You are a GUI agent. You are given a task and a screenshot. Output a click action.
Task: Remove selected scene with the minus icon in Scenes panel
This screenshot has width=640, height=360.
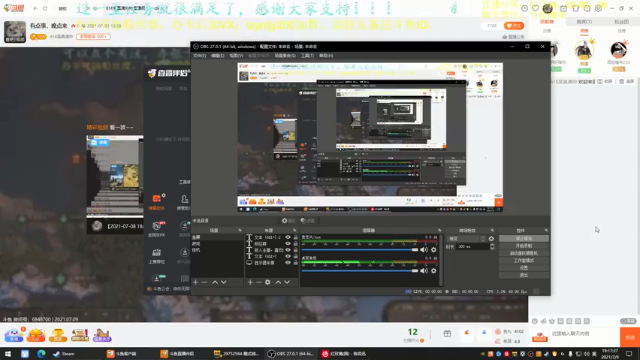[x=204, y=282]
